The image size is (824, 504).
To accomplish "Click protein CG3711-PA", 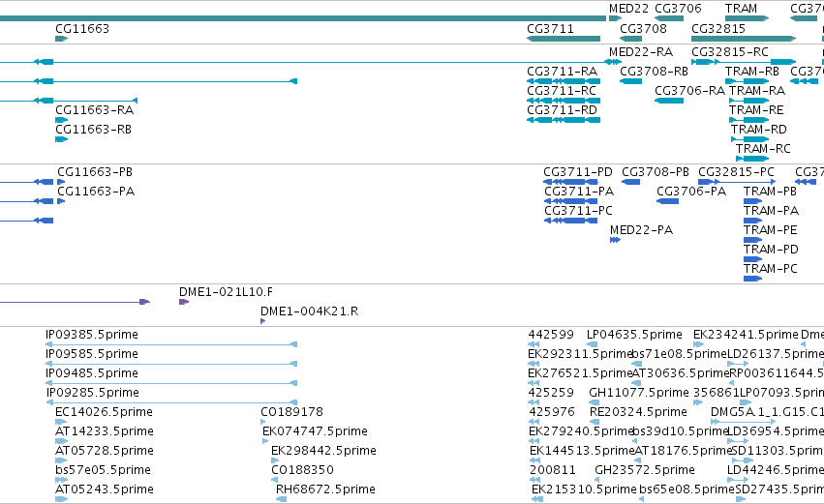I will pyautogui.click(x=579, y=192).
